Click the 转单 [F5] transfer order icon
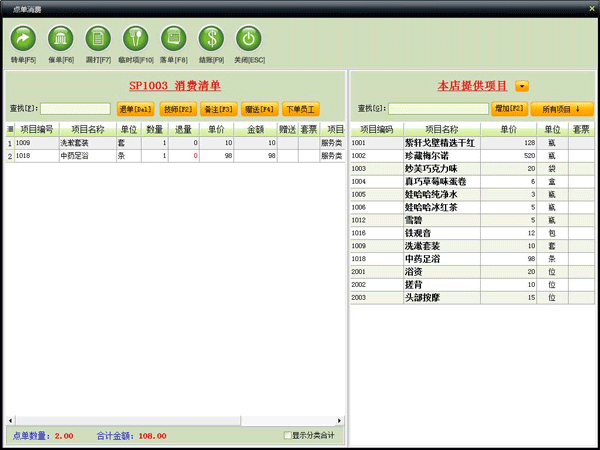 coord(22,38)
